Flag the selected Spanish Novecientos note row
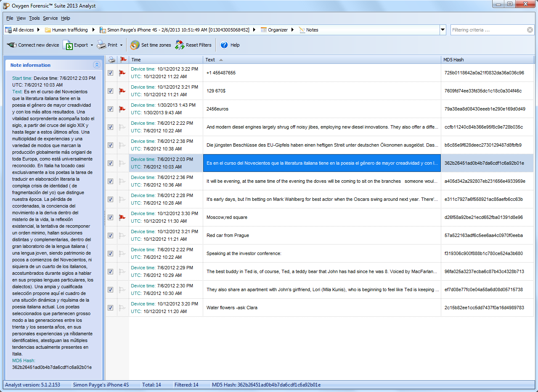Image resolution: width=538 pixels, height=392 pixels. click(122, 163)
